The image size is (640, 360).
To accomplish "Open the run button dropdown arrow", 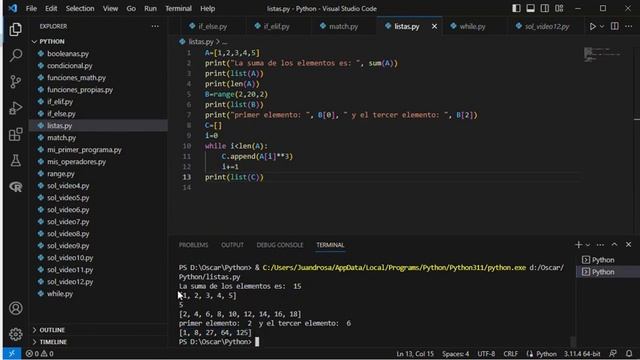I will (602, 27).
